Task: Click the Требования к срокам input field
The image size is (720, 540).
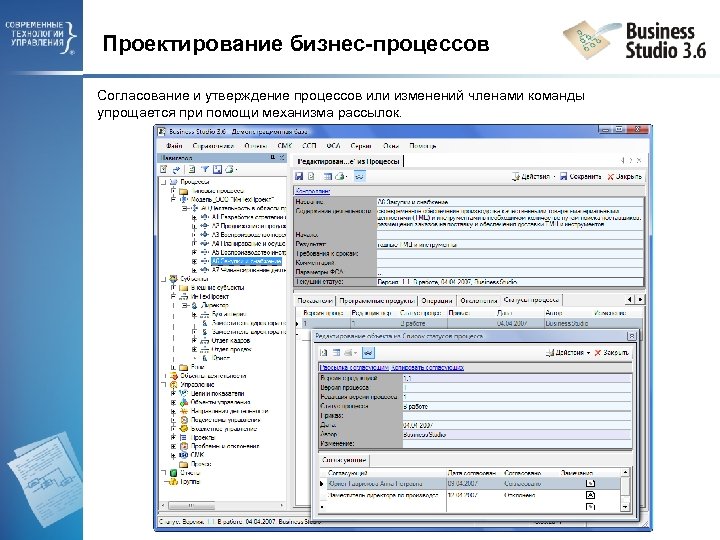Action: point(510,253)
